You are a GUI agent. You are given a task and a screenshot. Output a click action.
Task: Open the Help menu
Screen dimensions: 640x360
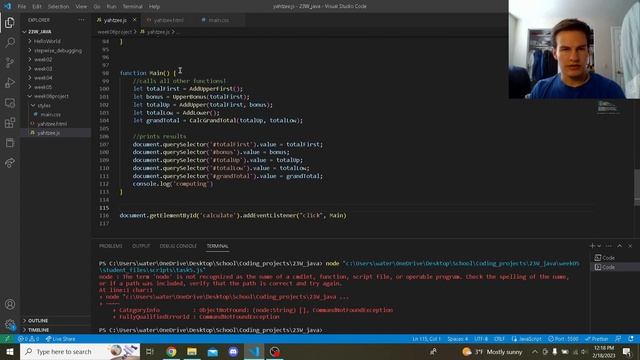154,7
